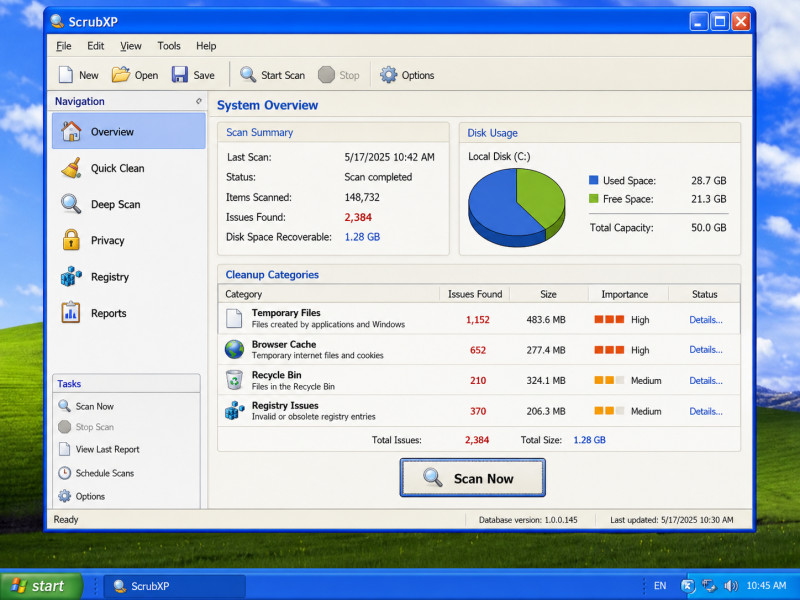The height and width of the screenshot is (600, 800).
Task: Click the 10:45 AM taskbar clock
Action: [766, 585]
